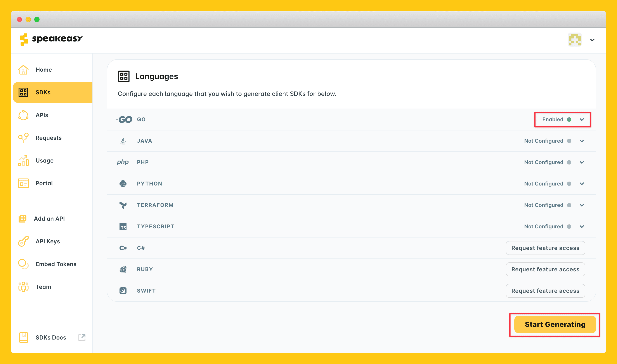Click the Requests sidebar icon
Screen dimensions: 617x364
point(23,138)
